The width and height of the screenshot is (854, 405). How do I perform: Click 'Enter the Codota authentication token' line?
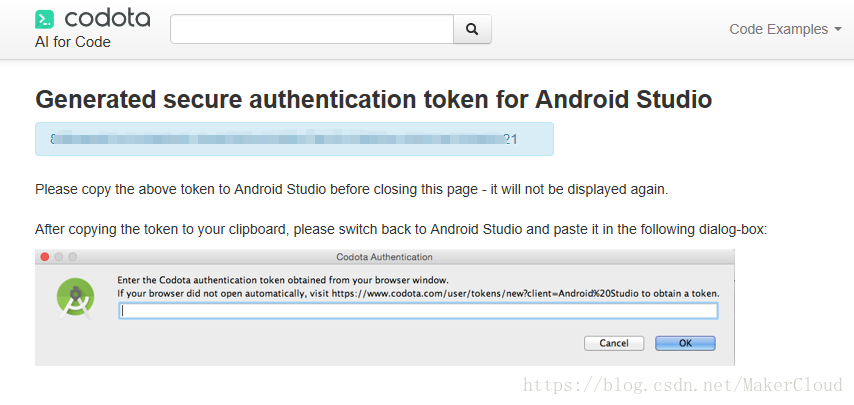pos(283,280)
